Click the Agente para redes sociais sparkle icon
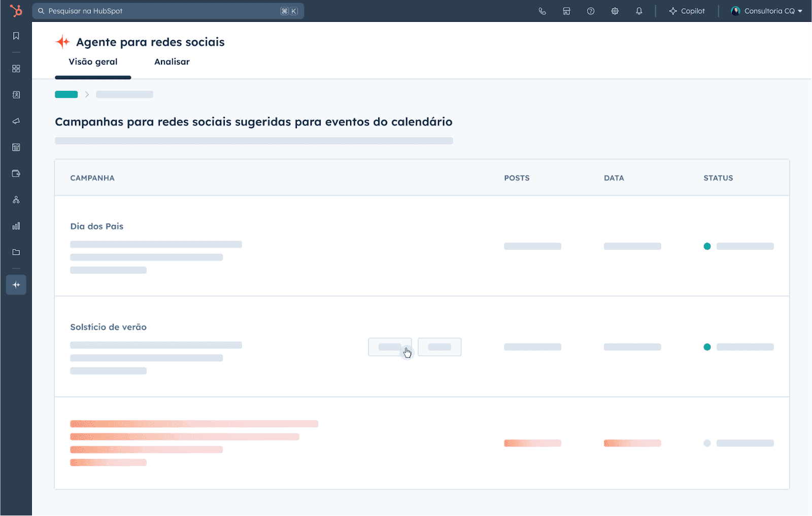Viewport: 812px width, 516px height. pos(62,42)
